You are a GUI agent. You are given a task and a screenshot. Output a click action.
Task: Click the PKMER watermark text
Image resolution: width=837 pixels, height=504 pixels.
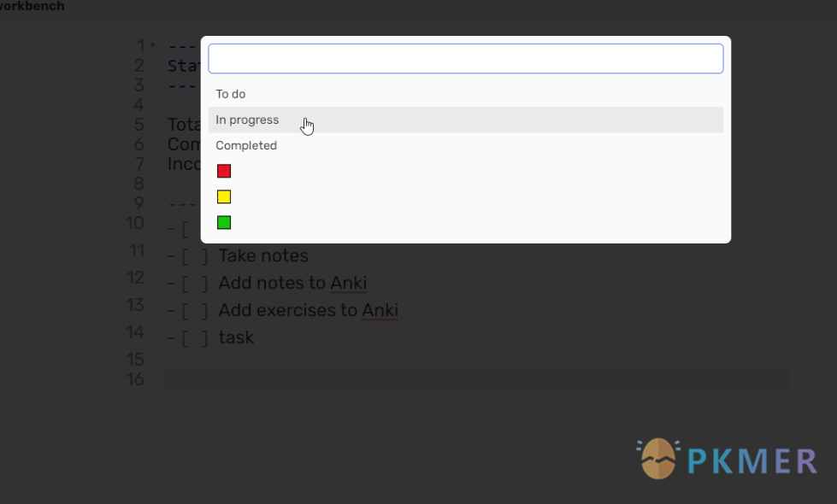(x=752, y=461)
